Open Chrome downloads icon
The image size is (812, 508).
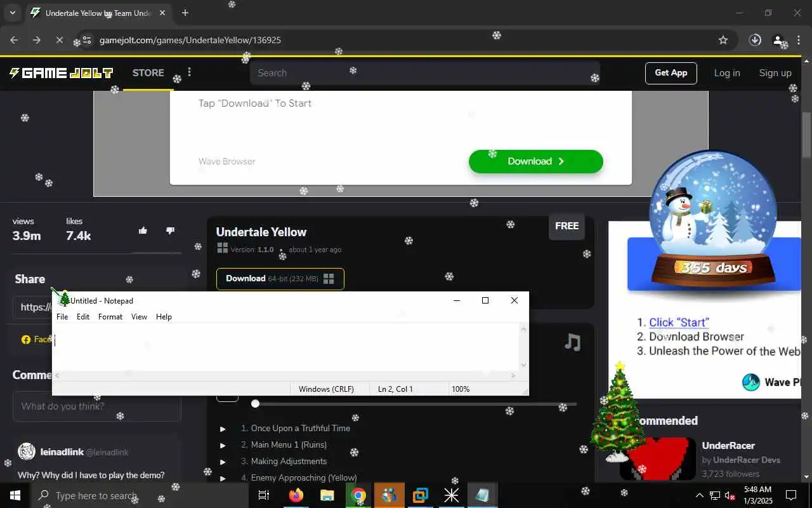(755, 40)
